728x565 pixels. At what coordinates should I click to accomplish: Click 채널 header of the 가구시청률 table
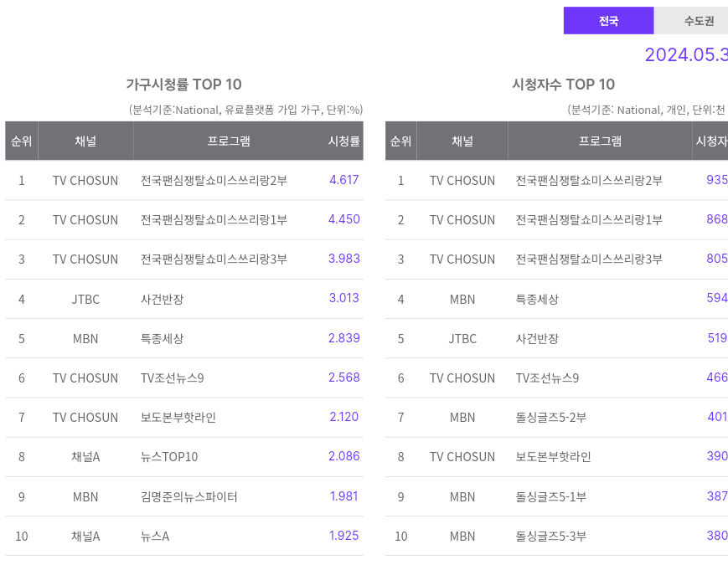[x=85, y=141]
